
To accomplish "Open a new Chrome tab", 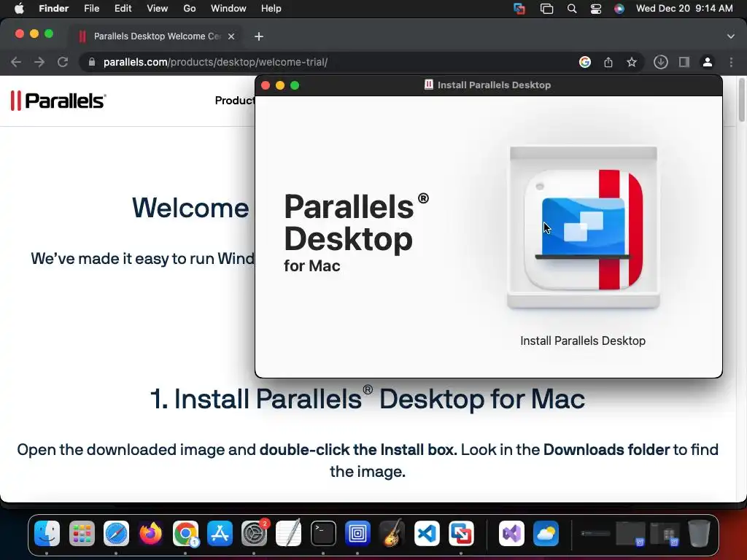I will [x=259, y=36].
